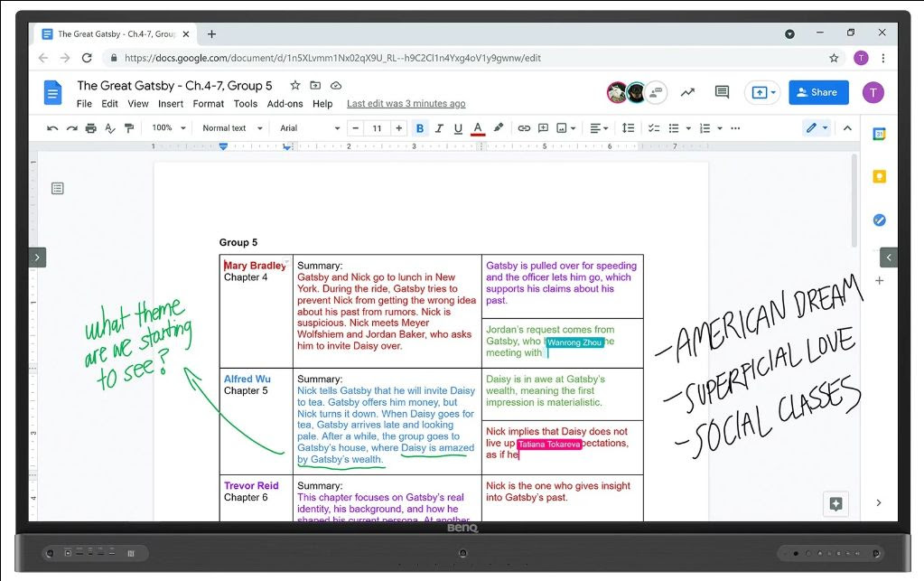The width and height of the screenshot is (924, 581).
Task: Star the document next to its title
Action: tap(295, 86)
